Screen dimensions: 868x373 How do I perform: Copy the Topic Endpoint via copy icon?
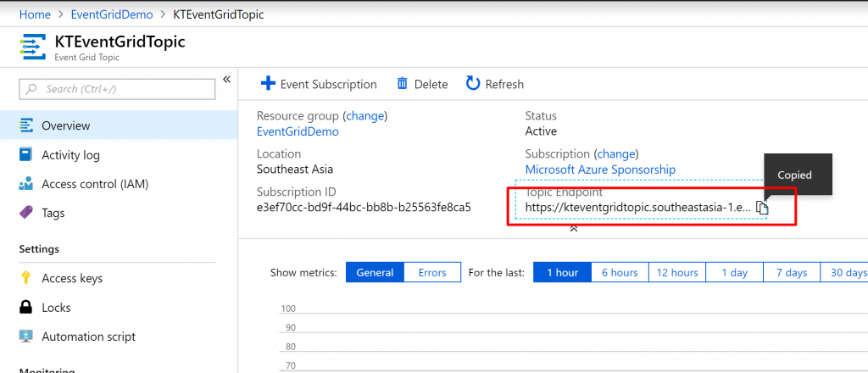click(x=762, y=208)
